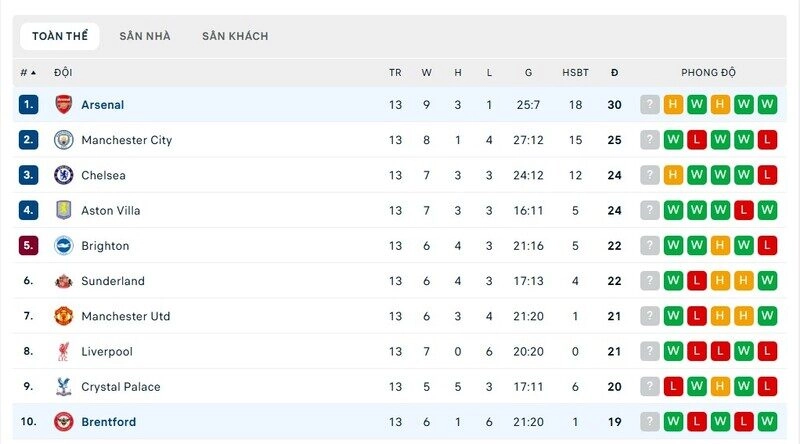Click the Arsenal club crest icon

coord(63,104)
